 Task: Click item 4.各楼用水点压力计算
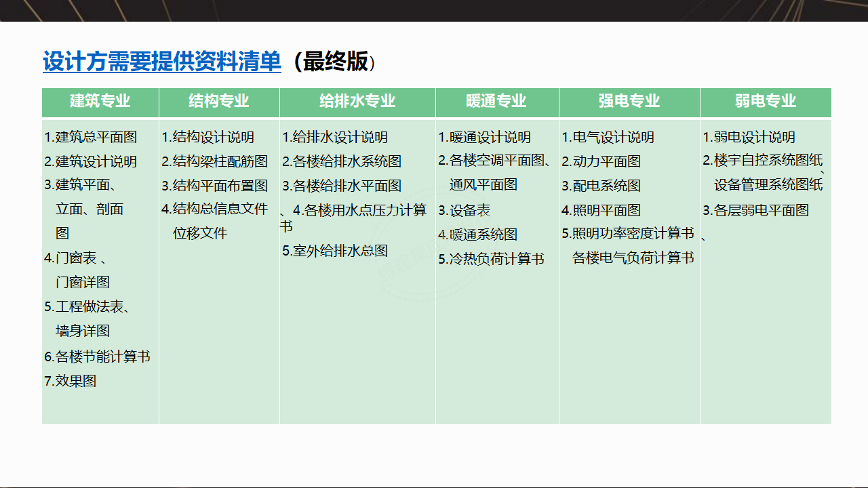(360, 210)
